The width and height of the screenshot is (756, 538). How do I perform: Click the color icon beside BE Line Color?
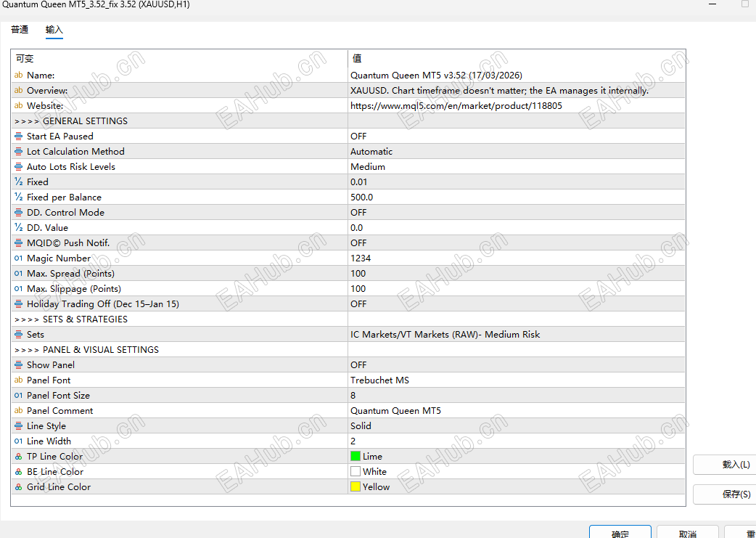pos(18,471)
